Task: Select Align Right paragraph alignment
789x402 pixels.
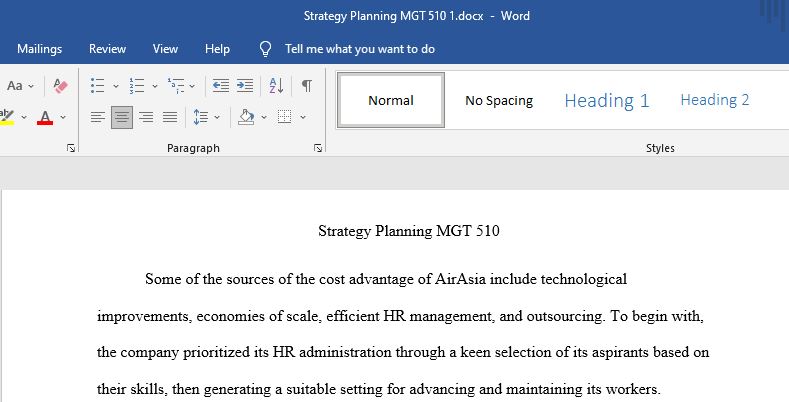Action: coord(146,117)
